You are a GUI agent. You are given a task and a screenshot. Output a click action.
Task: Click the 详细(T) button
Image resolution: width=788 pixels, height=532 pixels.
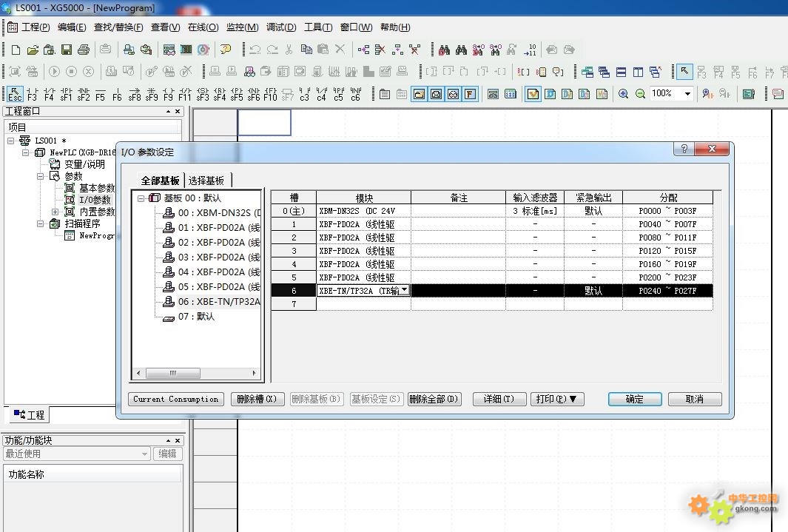(499, 399)
